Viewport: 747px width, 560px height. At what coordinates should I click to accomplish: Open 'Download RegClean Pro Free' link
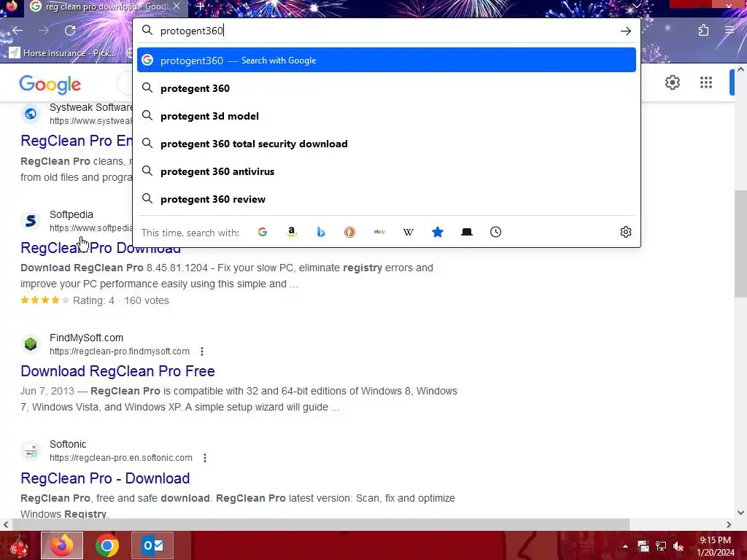117,371
